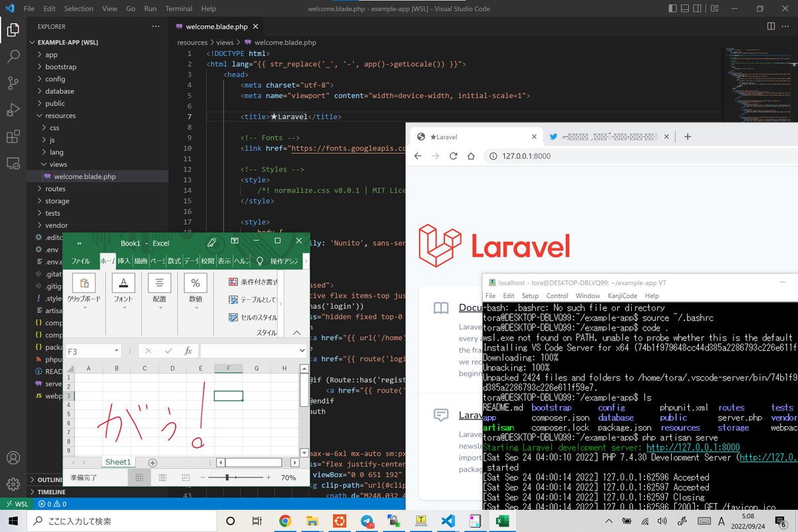Click the Windows taskbar search box
The image size is (798, 532).
coord(122,521)
